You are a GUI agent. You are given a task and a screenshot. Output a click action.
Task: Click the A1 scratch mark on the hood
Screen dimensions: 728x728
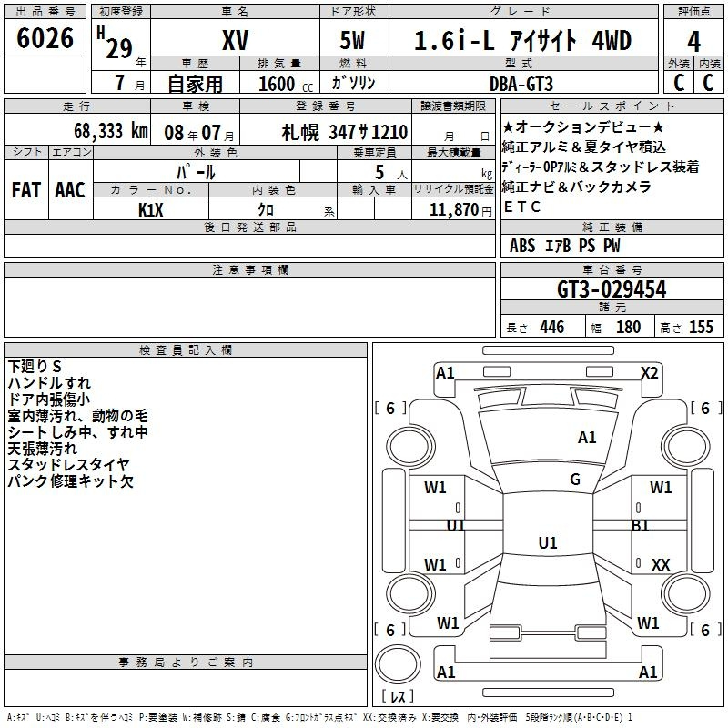tap(587, 438)
